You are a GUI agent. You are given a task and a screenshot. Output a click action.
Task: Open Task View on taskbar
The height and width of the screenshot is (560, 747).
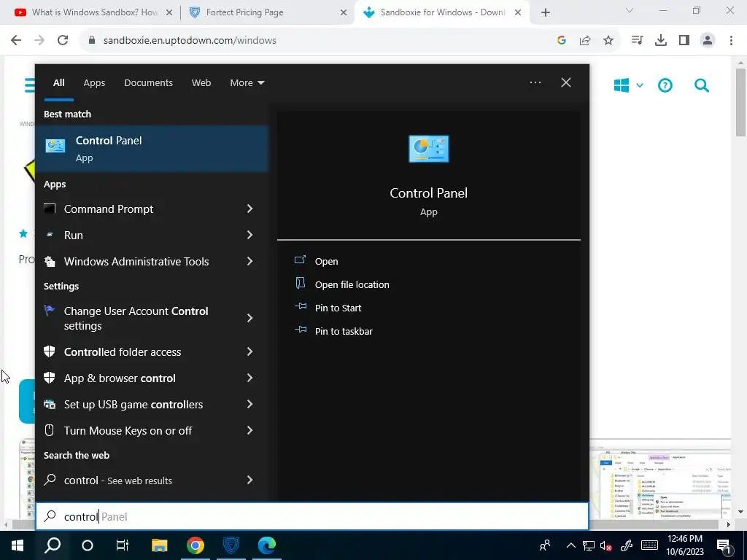click(x=123, y=545)
